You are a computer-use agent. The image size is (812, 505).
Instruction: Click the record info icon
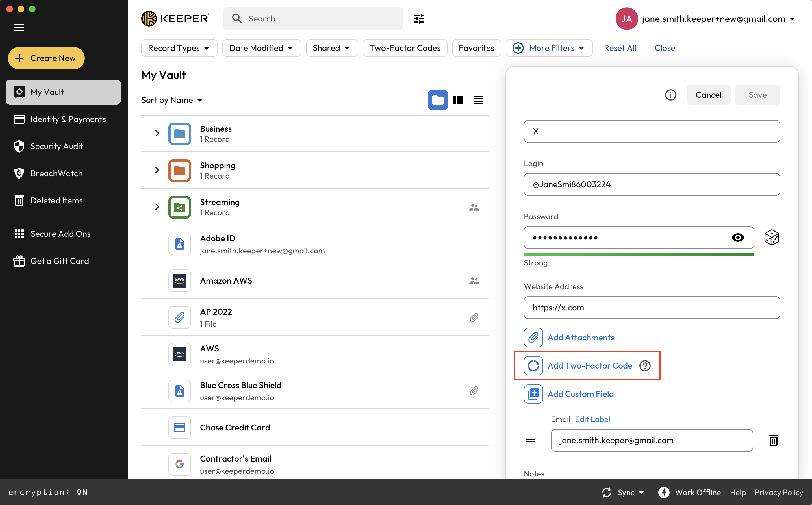coord(670,95)
